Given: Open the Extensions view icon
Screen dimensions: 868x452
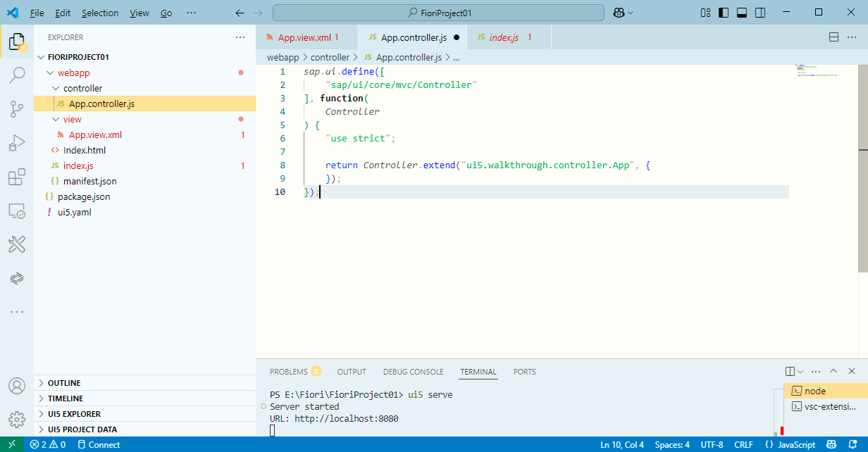Looking at the screenshot, I should 17,177.
